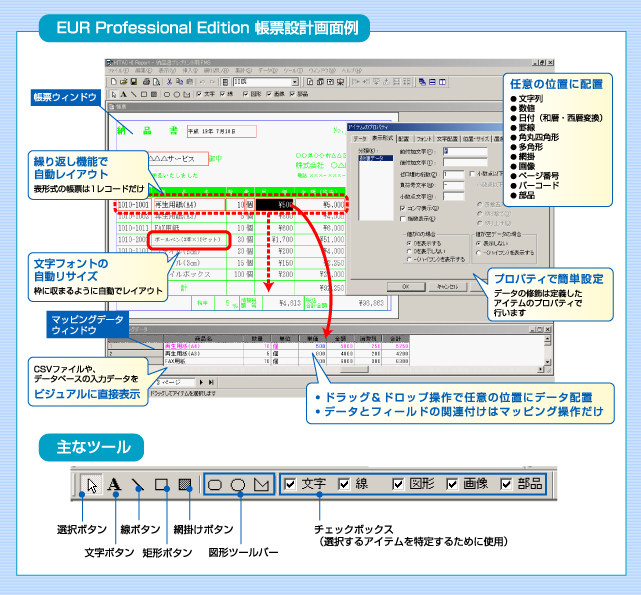Click the 合計 column header in the mapping window
Screen dimensions: 641x595
[x=396, y=339]
